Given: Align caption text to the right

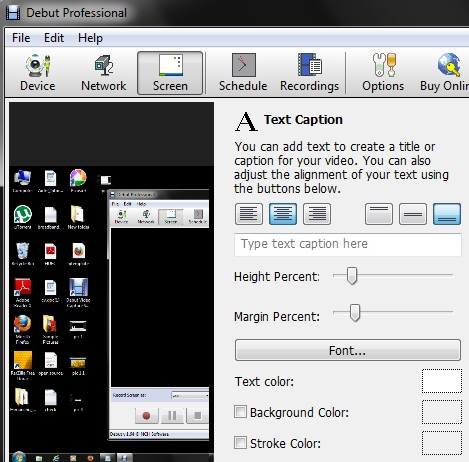Looking at the screenshot, I should (317, 214).
